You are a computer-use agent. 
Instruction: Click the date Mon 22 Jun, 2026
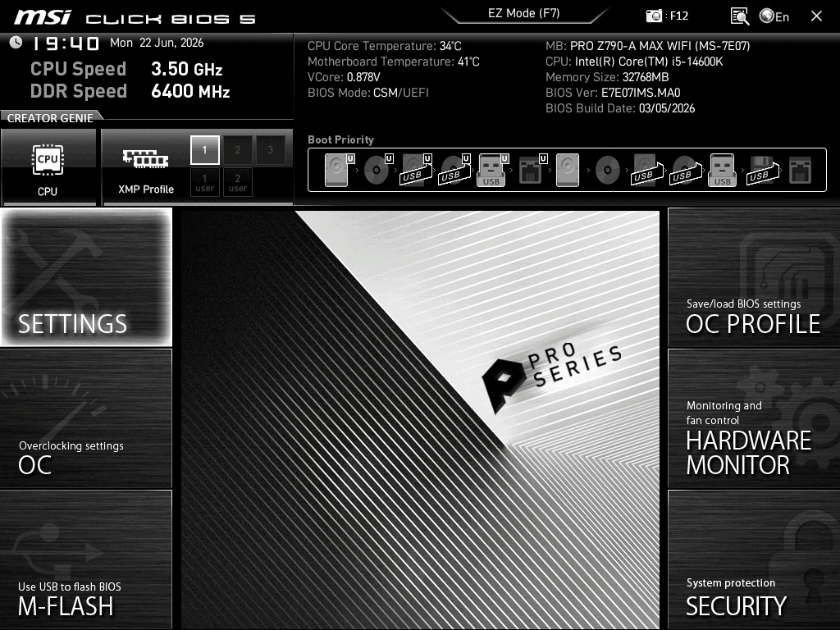[x=157, y=43]
